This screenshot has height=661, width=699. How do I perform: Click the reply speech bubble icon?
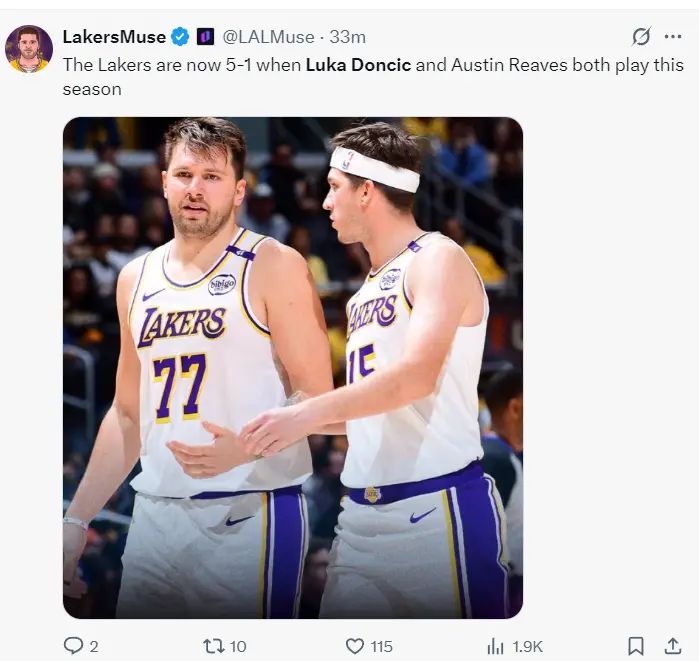73,646
